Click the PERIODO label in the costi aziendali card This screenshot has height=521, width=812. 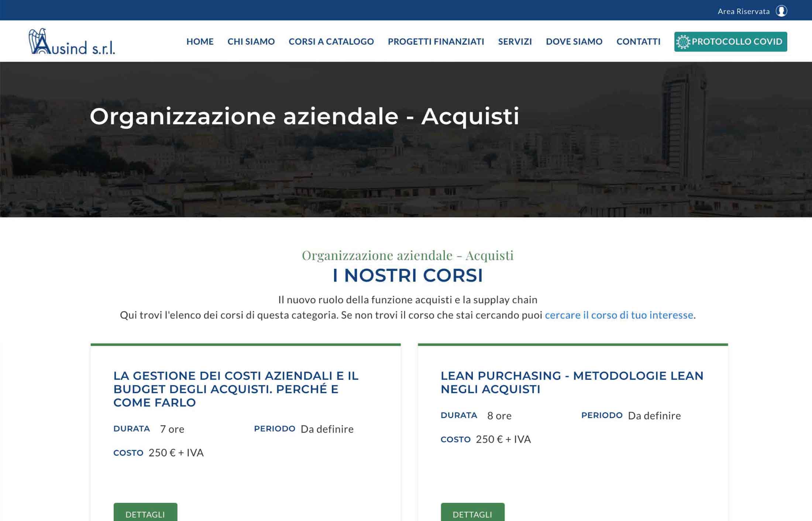tap(275, 428)
